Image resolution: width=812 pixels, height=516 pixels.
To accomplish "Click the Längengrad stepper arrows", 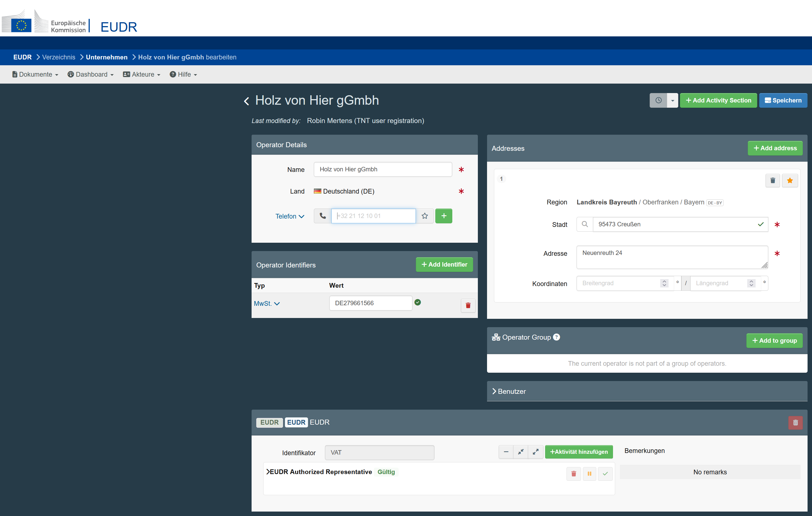I will pyautogui.click(x=751, y=283).
